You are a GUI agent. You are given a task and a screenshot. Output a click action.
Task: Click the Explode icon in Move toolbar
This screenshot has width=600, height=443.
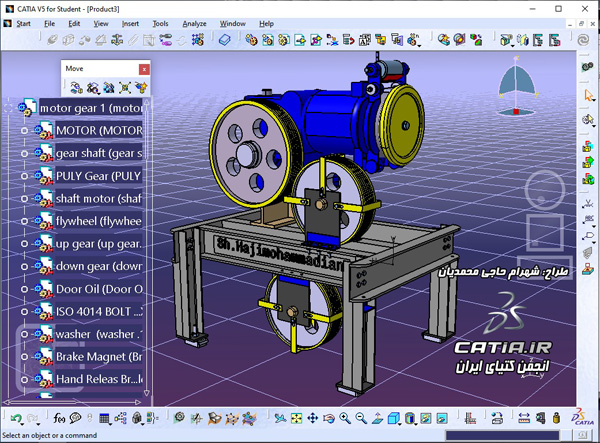tap(125, 88)
